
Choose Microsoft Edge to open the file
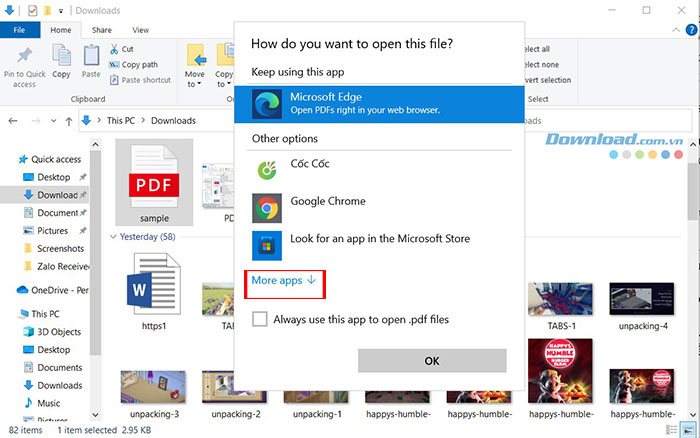point(379,104)
